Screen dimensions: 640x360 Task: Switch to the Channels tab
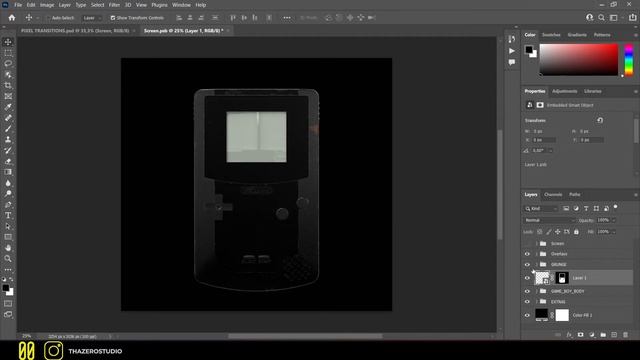(553, 195)
